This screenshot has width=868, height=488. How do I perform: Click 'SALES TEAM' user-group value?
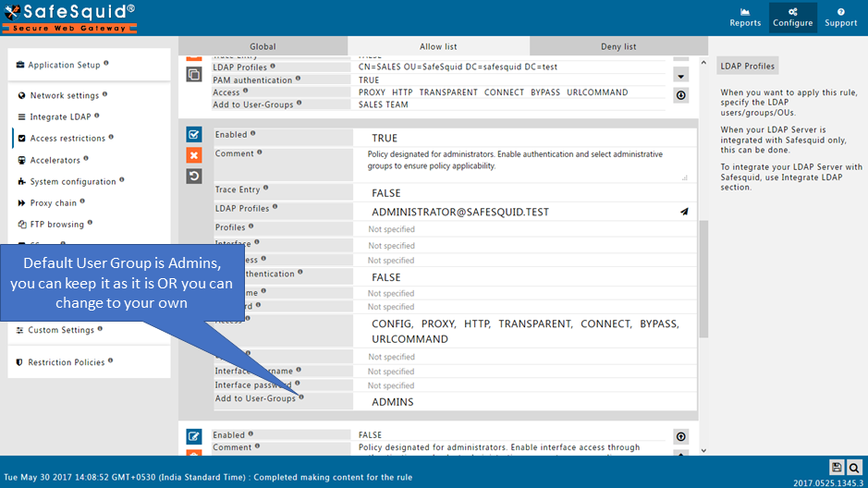[x=383, y=104]
